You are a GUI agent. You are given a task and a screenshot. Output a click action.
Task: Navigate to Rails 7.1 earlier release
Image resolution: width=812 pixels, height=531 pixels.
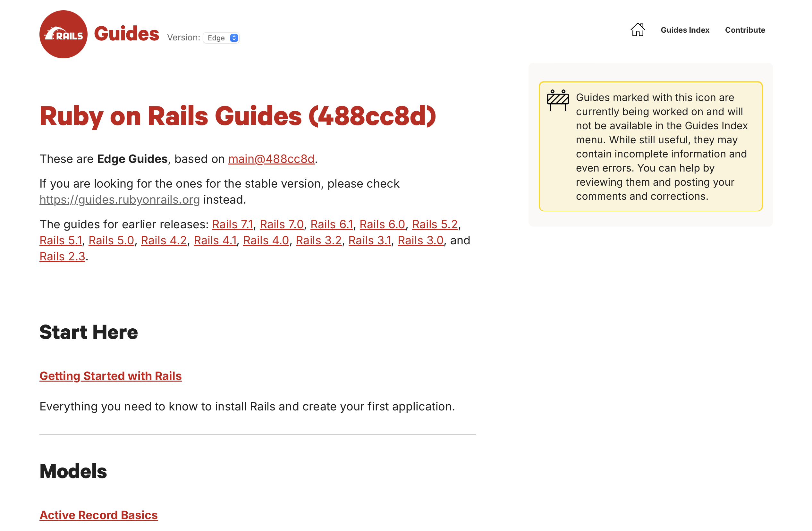(232, 224)
